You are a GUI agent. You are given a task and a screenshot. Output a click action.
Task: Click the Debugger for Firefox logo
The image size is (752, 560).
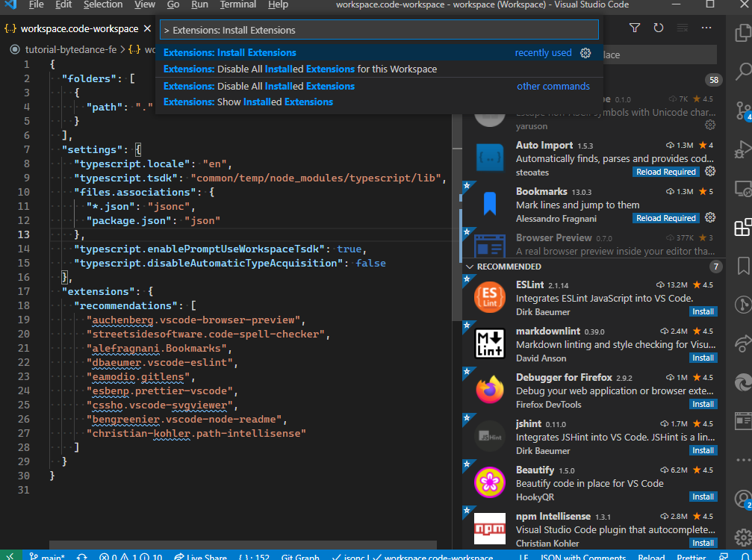[489, 390]
